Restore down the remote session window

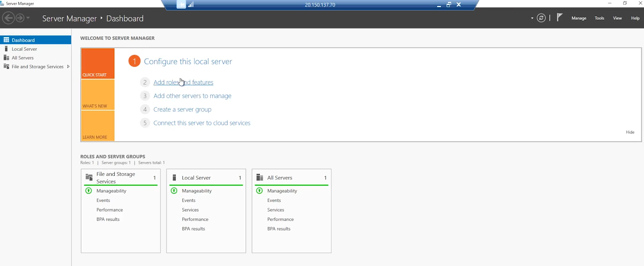[449, 5]
